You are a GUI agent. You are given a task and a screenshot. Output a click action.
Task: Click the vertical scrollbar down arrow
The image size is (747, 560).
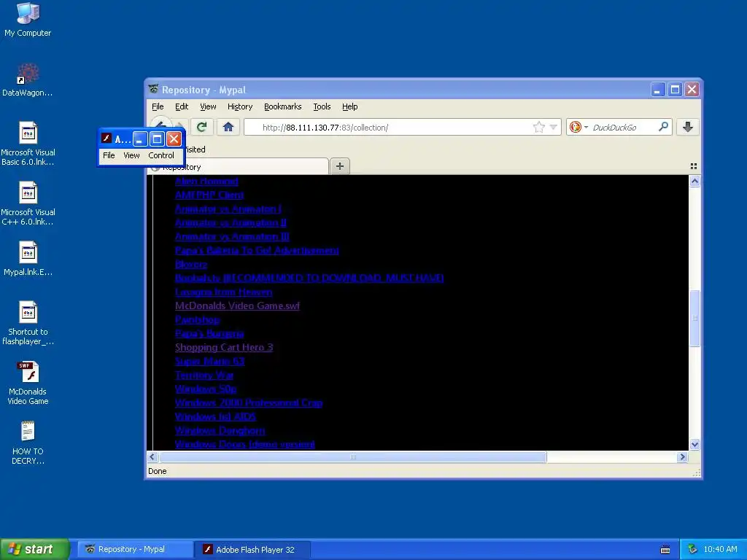[x=694, y=444]
